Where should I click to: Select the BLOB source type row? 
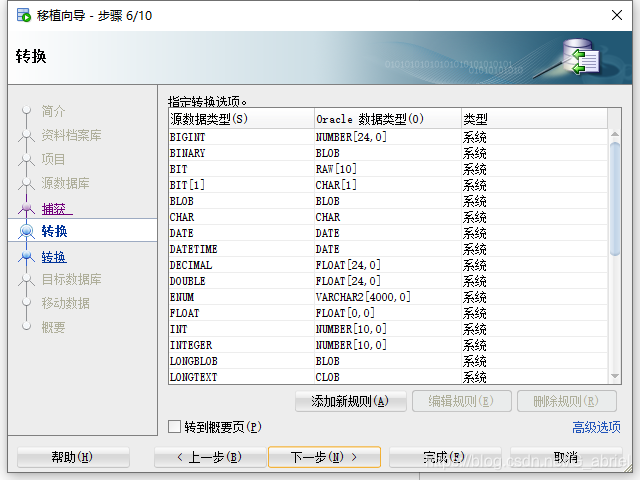point(388,201)
